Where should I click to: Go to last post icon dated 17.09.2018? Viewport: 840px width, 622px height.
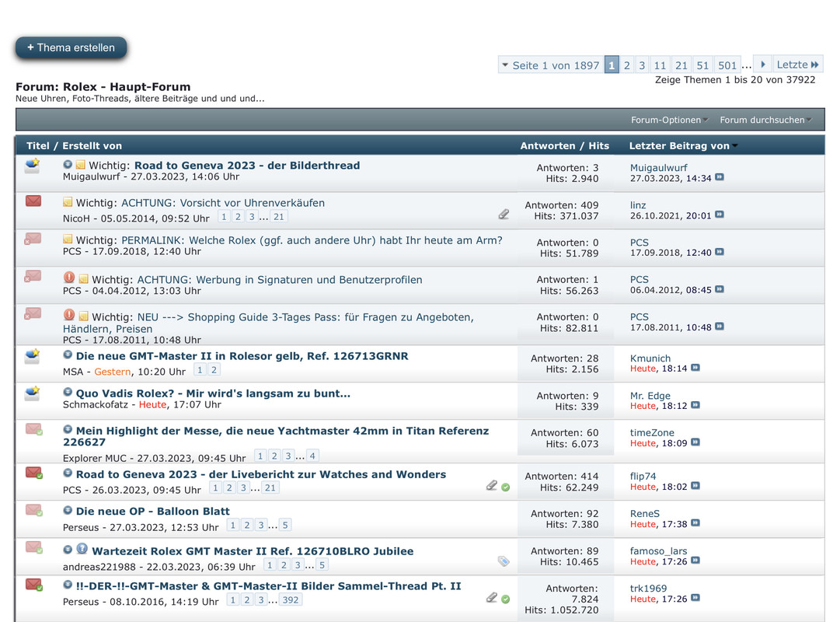click(x=720, y=252)
